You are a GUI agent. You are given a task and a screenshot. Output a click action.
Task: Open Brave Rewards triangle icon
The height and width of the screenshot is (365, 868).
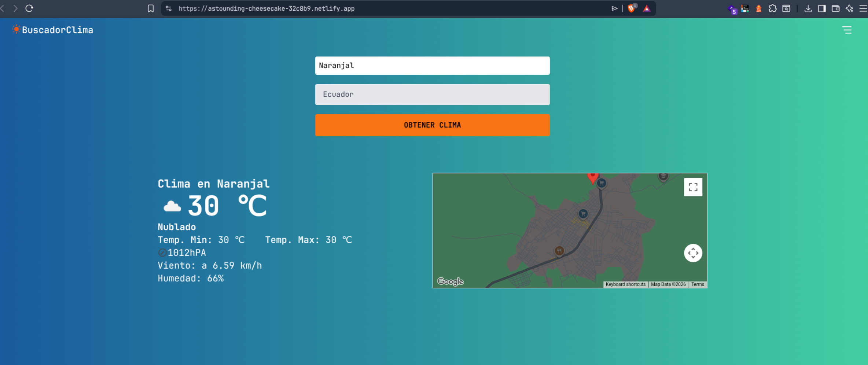(647, 8)
